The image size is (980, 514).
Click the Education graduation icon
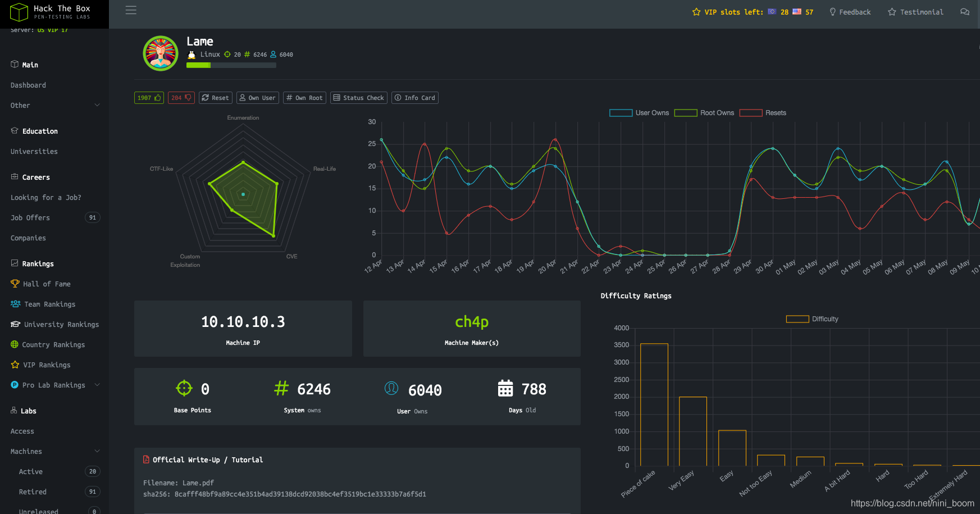tap(15, 130)
